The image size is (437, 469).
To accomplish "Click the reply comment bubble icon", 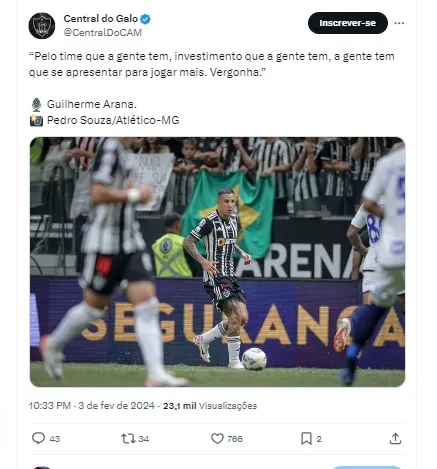I will point(38,438).
